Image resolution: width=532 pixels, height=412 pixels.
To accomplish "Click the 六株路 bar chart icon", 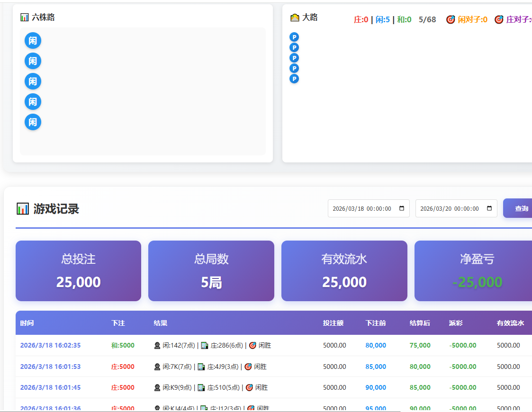I will [25, 18].
